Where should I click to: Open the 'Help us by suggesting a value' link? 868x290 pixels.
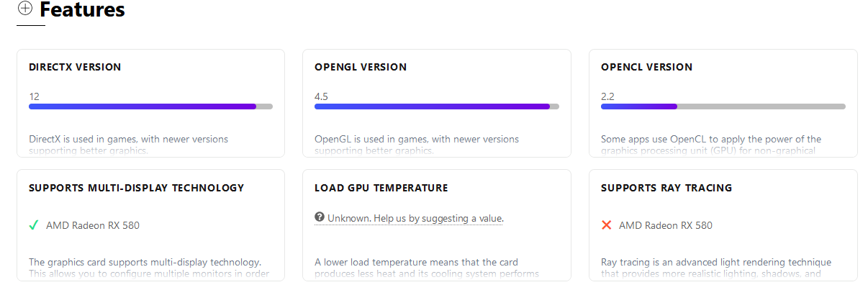[x=415, y=218]
